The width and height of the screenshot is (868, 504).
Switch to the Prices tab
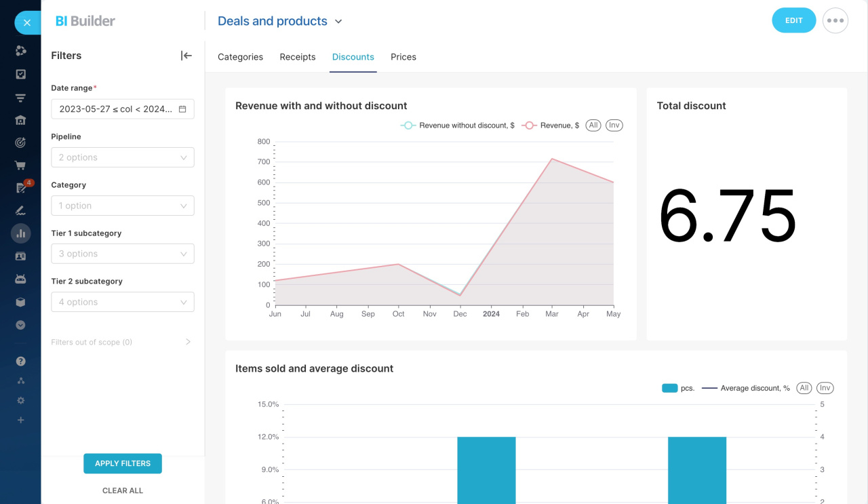[x=403, y=57]
